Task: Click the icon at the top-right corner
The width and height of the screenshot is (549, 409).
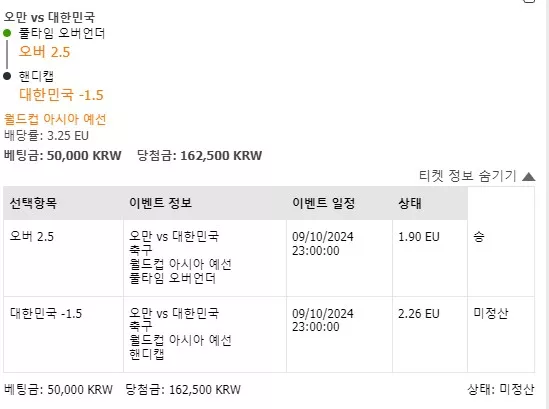Action: click(x=529, y=1)
